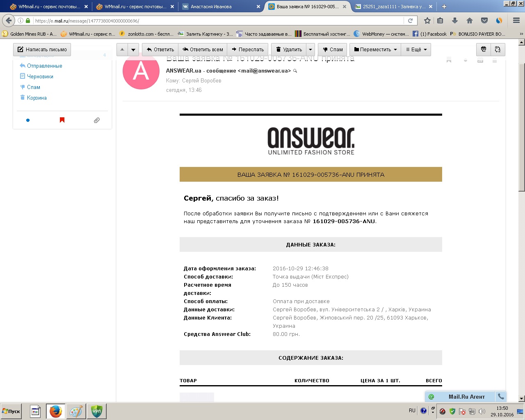Viewport: 525px width, 420px height.
Task: Filter flagged messages with the red flag
Action: (x=62, y=120)
